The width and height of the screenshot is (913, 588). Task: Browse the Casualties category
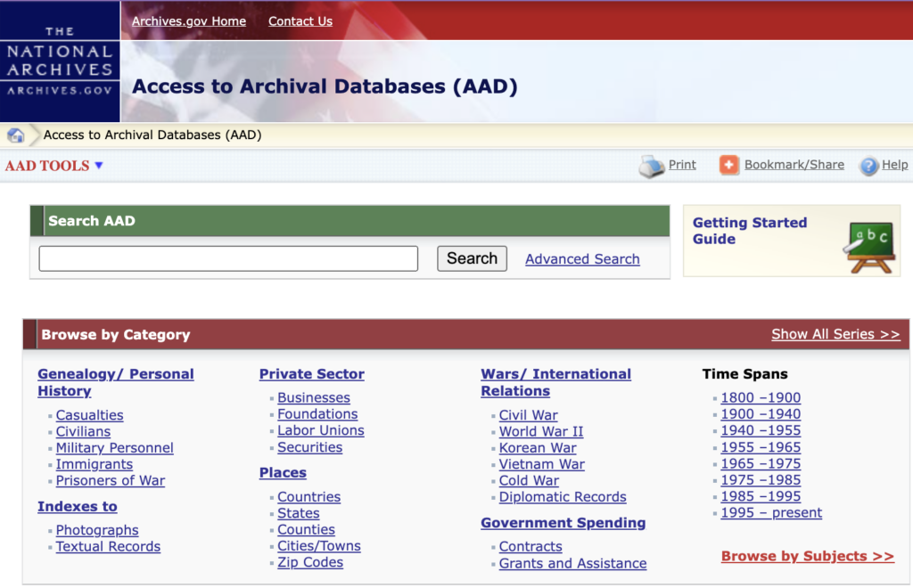pos(90,415)
